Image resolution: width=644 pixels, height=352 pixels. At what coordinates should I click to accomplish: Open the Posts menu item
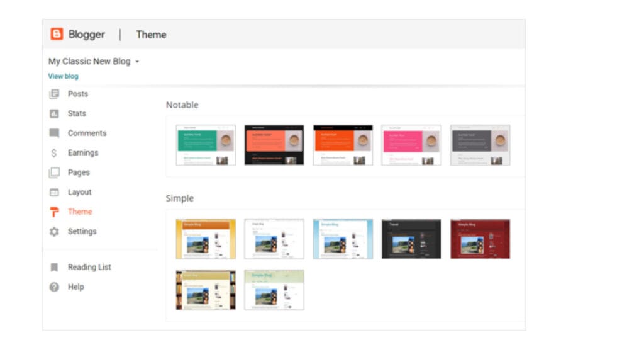click(x=77, y=94)
